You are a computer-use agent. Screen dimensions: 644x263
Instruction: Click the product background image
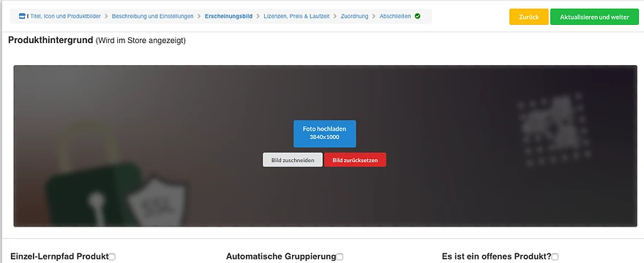325,145
